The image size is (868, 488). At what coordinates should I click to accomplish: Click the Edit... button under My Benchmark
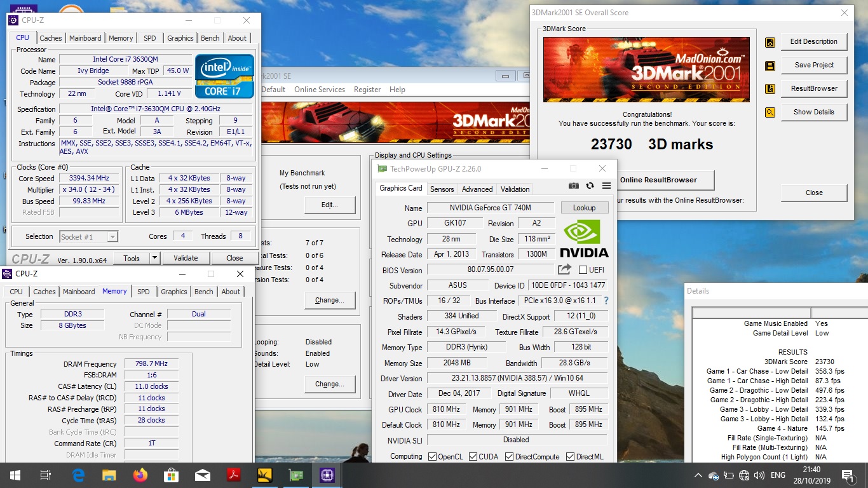330,205
